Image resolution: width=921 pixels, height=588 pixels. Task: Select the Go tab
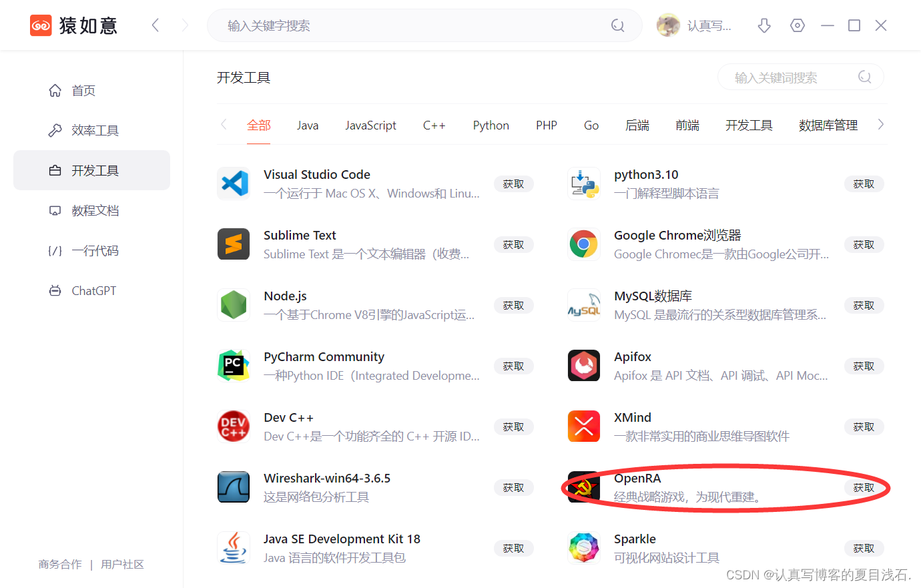(x=591, y=125)
